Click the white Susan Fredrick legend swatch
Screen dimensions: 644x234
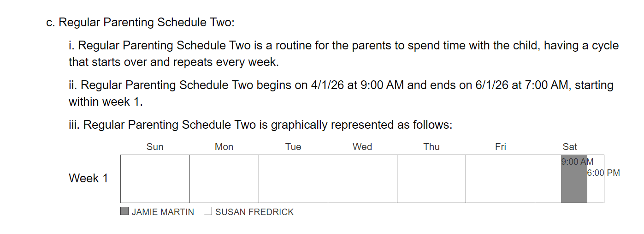click(x=208, y=211)
